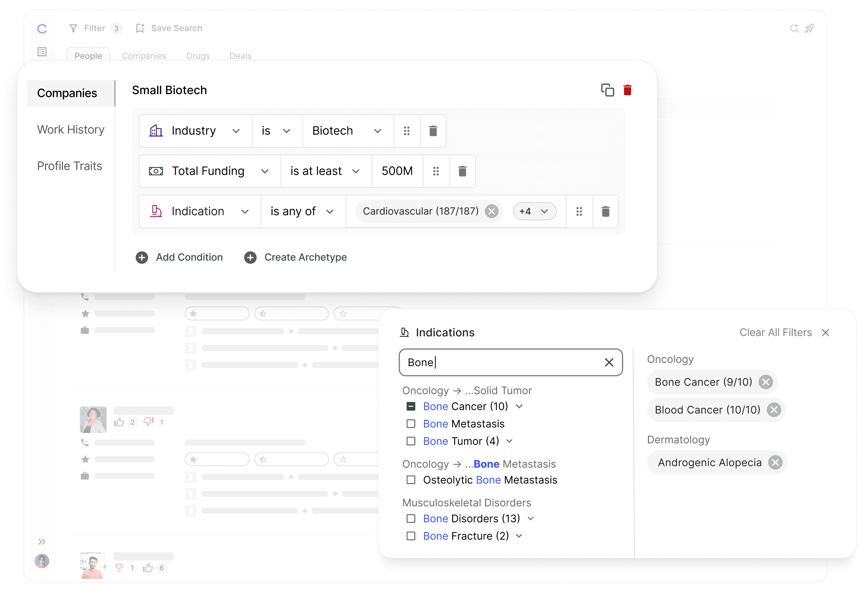Toggle the Bone Cancer (10) checkbox

pos(410,406)
